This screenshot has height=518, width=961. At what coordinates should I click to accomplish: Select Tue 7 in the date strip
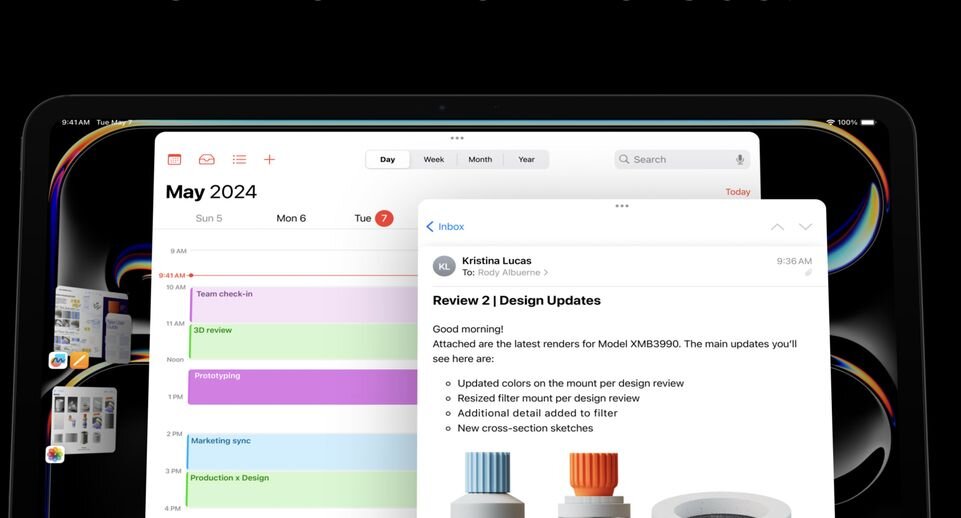tap(373, 218)
